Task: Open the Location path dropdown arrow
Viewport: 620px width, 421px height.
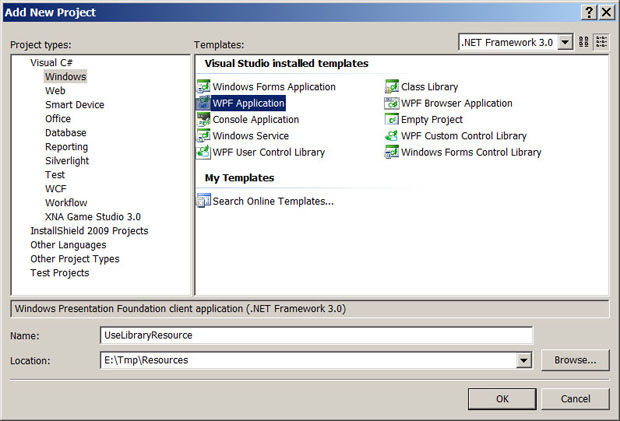Action: click(x=524, y=360)
